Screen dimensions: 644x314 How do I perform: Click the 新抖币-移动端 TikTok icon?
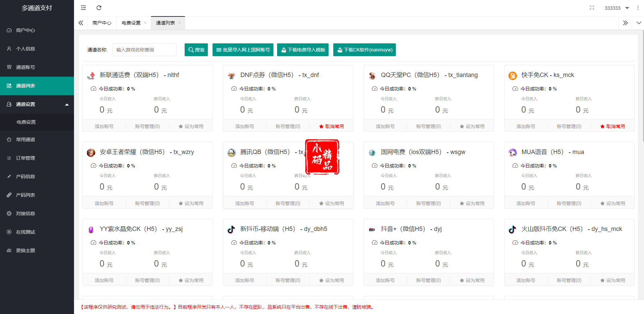(x=231, y=230)
